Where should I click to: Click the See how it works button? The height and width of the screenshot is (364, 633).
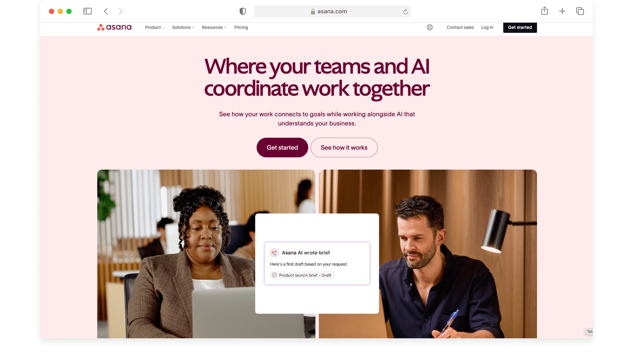point(344,148)
